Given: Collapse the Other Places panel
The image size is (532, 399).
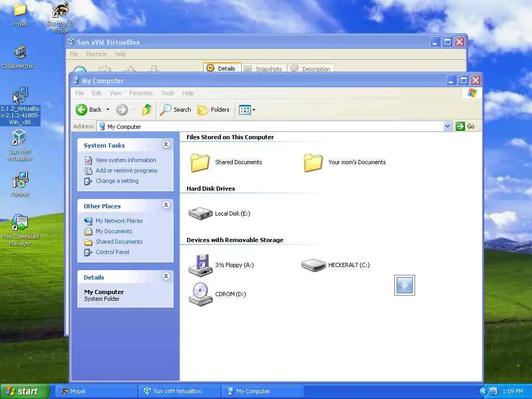Looking at the screenshot, I should click(166, 205).
